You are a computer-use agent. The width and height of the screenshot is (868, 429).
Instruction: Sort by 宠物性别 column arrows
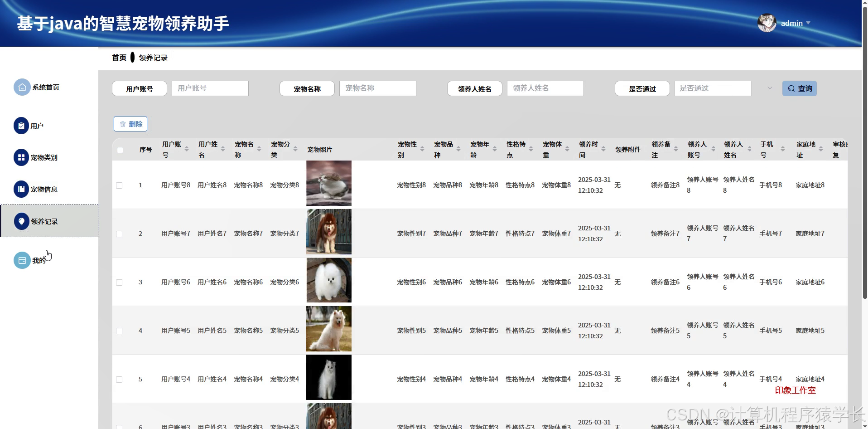[422, 149]
